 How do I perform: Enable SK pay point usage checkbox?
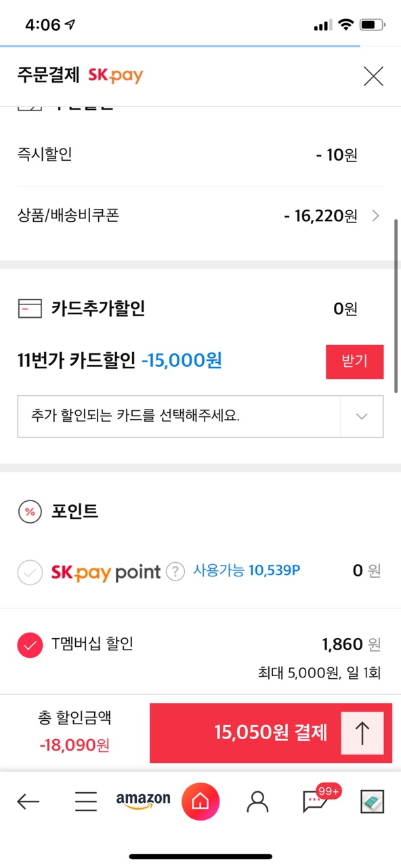coord(30,572)
